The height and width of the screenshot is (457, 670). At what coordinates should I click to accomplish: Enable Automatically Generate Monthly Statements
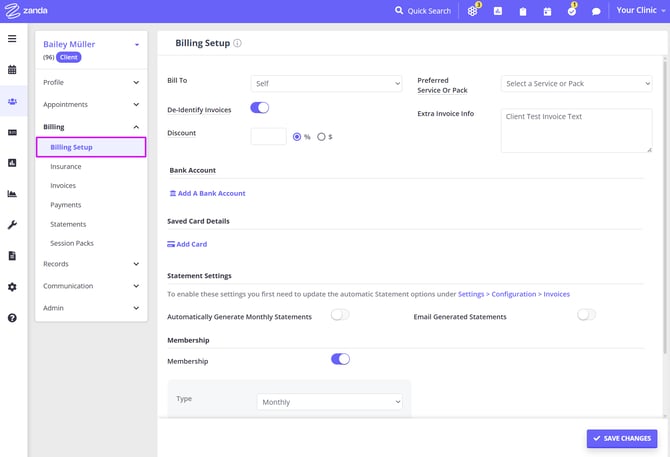(340, 315)
